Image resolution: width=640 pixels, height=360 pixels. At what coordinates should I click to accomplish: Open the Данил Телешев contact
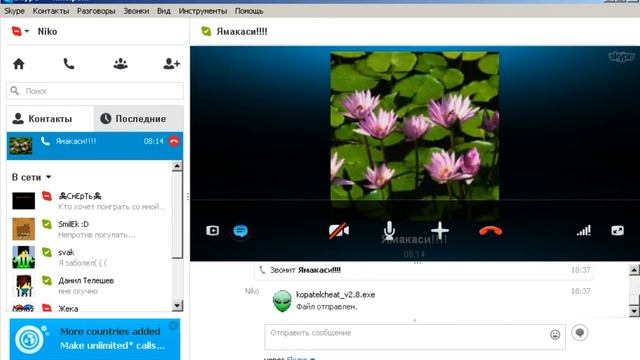91,285
